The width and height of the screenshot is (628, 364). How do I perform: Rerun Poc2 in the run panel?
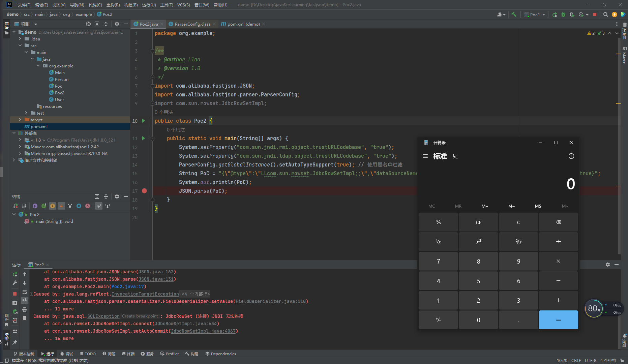15,274
